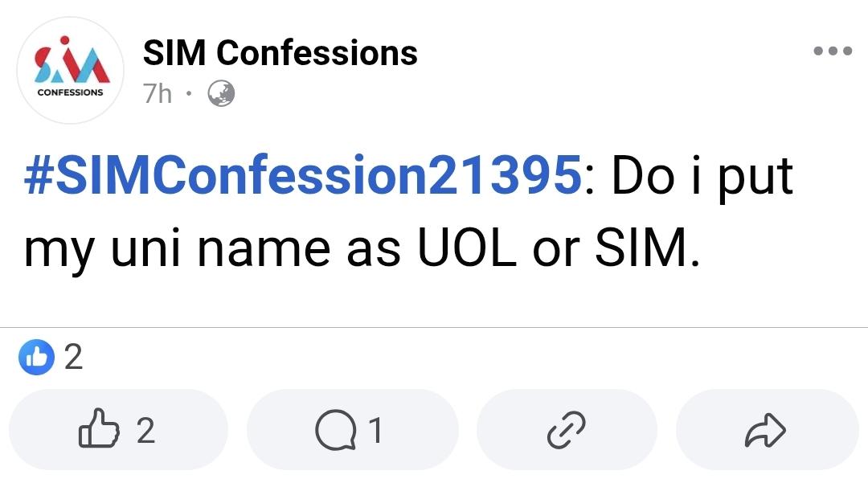Open the three-dot post options menu
This screenshot has height=479, width=868.
pos(832,51)
